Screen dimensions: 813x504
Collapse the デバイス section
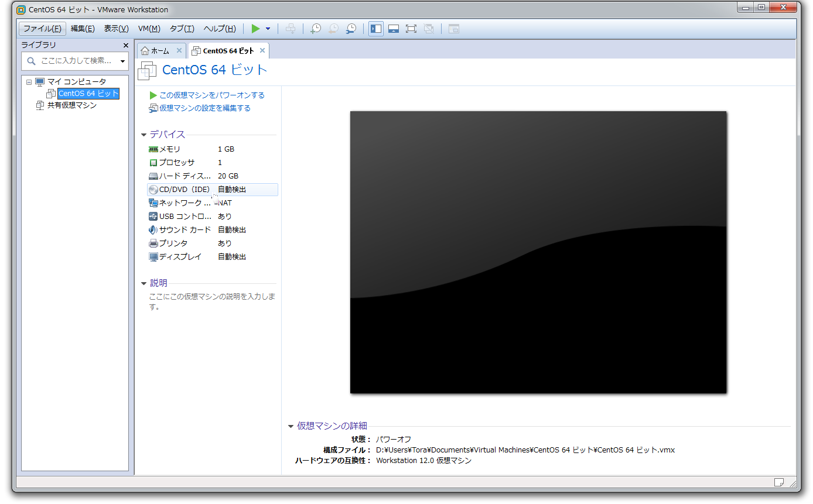pyautogui.click(x=144, y=135)
